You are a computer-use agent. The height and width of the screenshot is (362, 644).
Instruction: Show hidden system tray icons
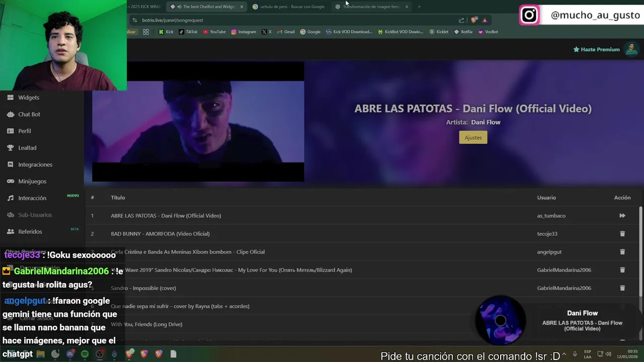pos(564,354)
